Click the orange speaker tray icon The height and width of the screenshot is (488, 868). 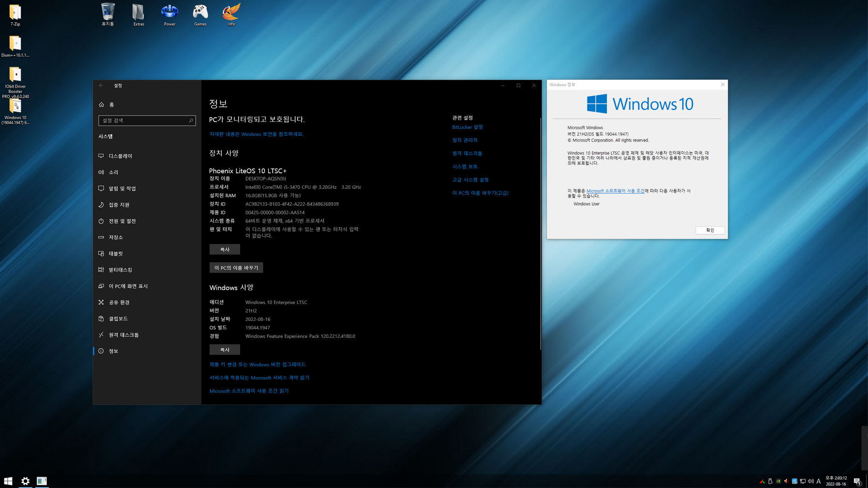tap(786, 481)
